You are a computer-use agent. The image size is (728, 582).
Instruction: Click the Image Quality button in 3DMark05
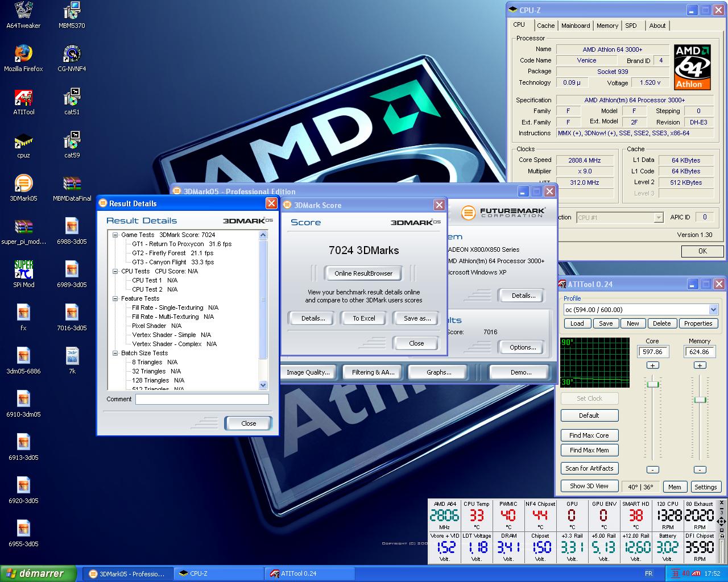pyautogui.click(x=308, y=372)
